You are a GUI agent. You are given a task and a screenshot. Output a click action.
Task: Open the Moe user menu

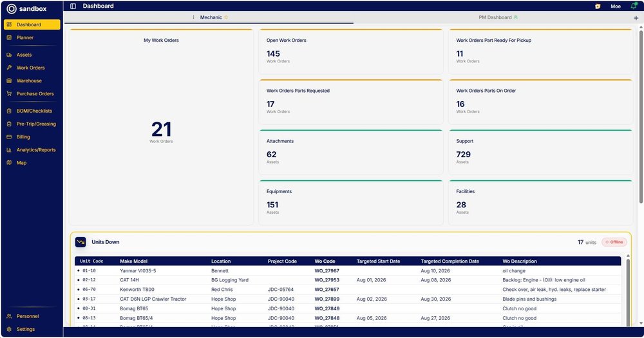tap(615, 6)
